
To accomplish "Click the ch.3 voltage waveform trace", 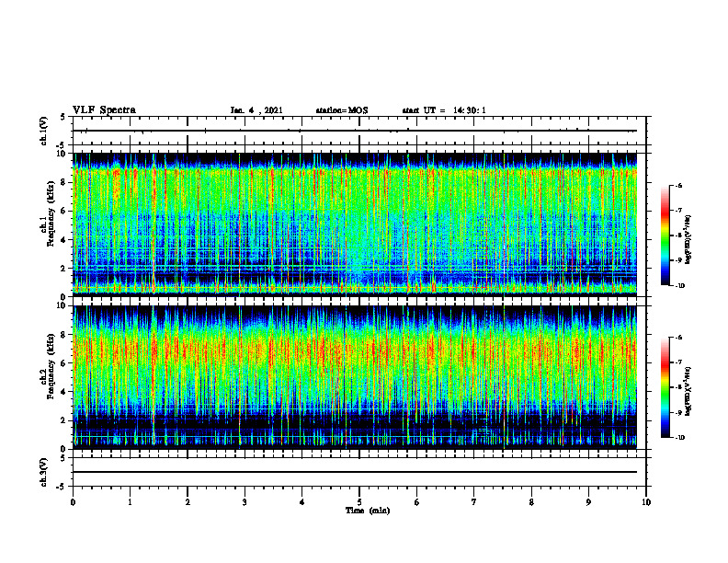I will point(355,472).
